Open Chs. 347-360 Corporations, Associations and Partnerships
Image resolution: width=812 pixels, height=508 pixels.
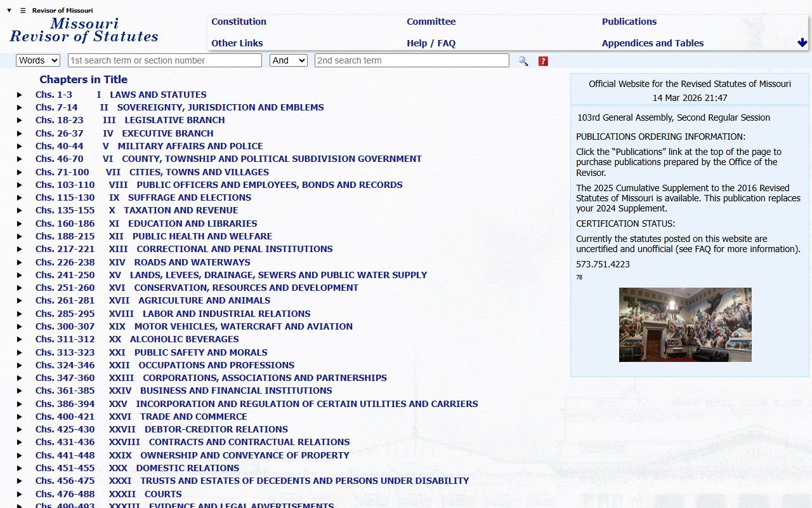coord(211,378)
